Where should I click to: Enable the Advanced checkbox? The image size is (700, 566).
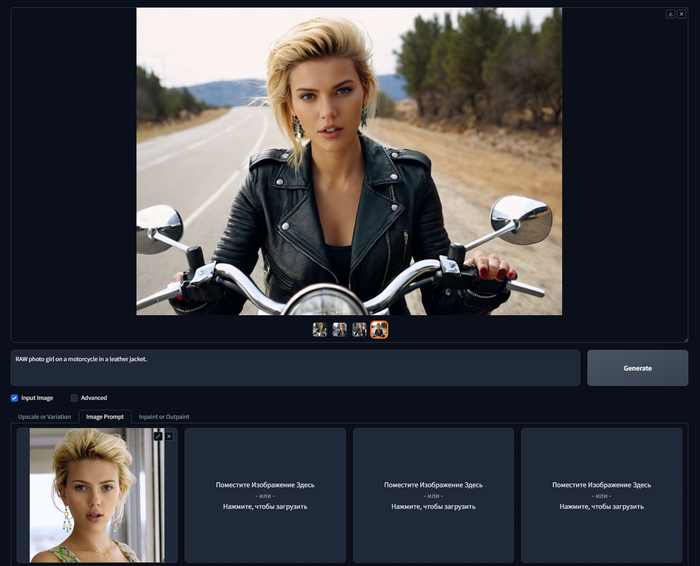74,398
